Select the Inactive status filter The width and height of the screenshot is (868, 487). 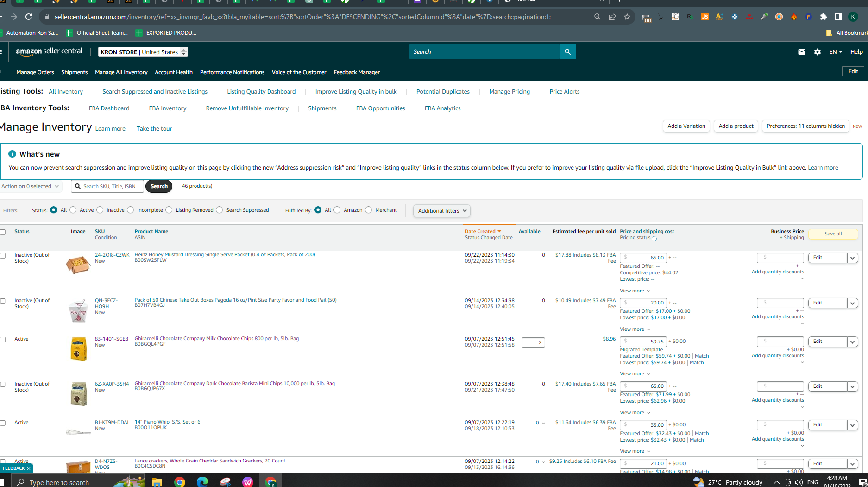click(100, 210)
